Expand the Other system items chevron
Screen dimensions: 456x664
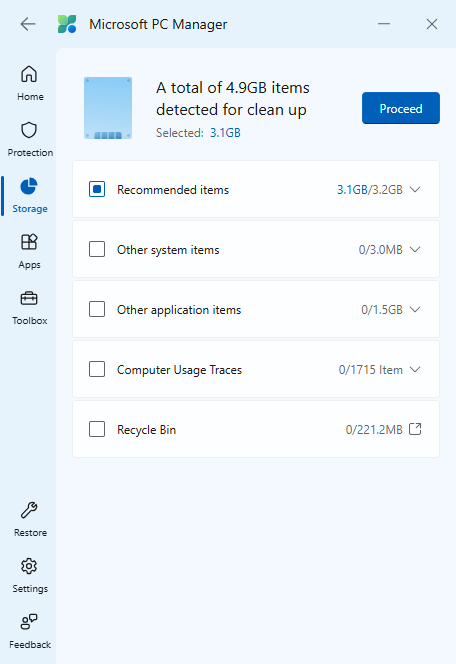(x=415, y=249)
